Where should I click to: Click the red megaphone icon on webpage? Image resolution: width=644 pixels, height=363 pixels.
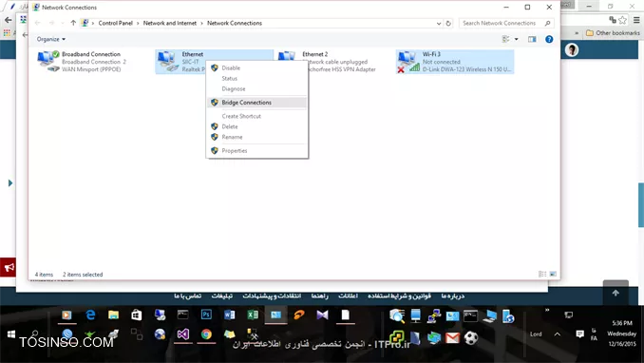click(8, 268)
